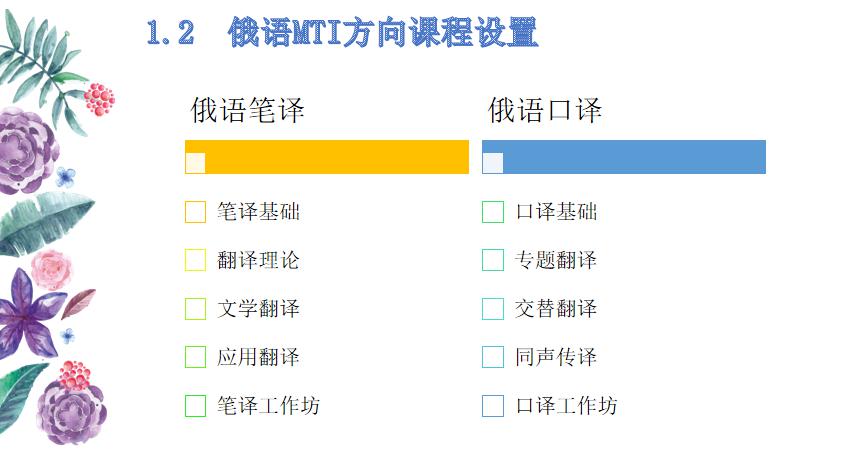The image size is (841, 471).
Task: Select the 俄语口译 heading
Action: coord(545,110)
